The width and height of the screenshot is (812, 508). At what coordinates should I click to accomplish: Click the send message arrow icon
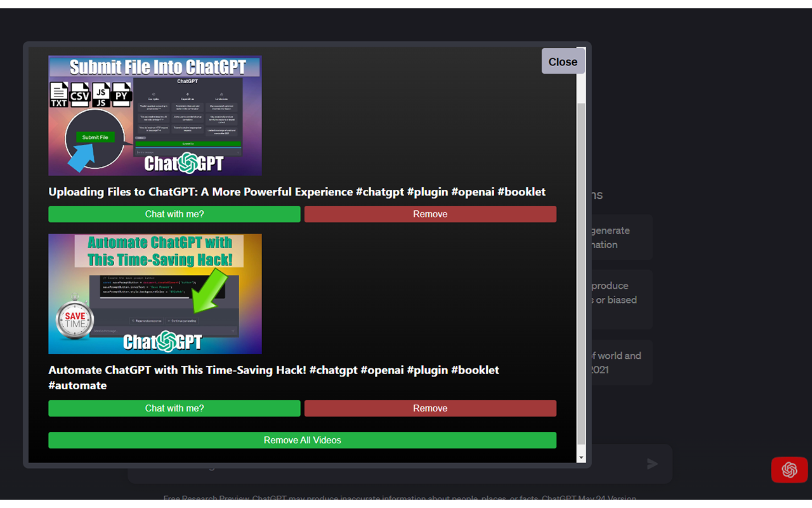[652, 464]
